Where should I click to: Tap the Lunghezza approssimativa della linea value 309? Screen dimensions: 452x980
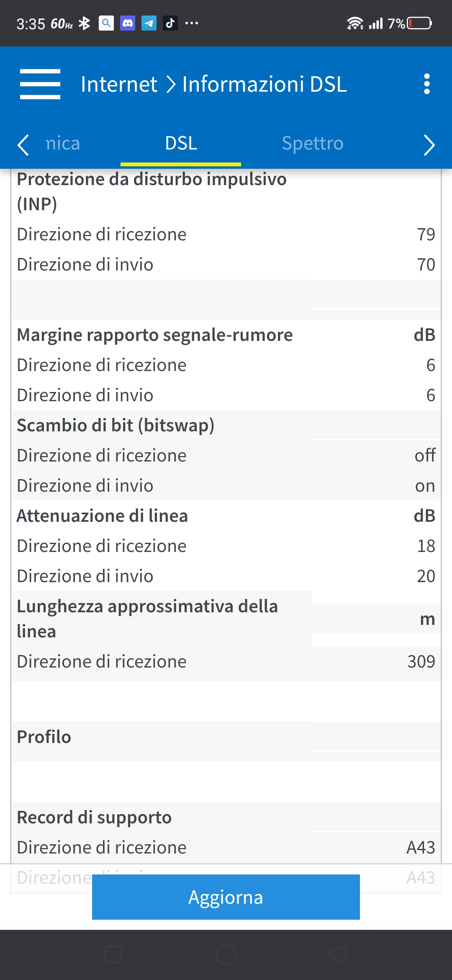(421, 662)
